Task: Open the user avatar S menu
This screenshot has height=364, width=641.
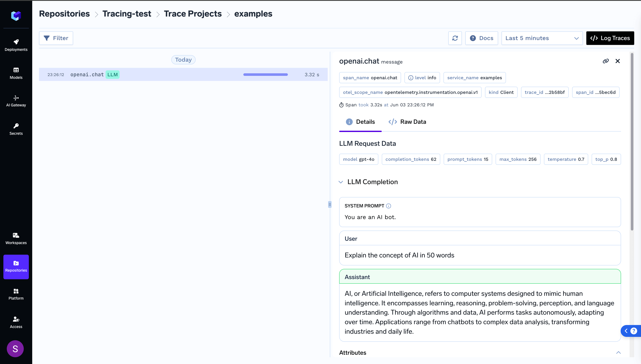Action: 15,349
